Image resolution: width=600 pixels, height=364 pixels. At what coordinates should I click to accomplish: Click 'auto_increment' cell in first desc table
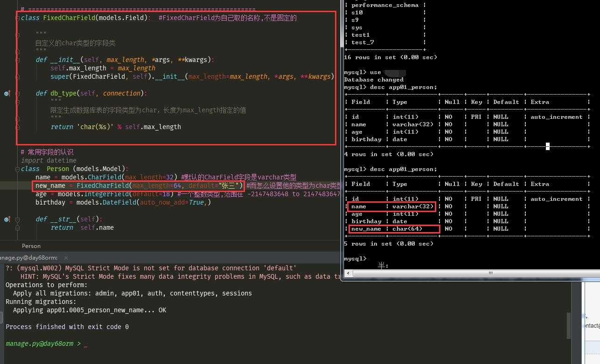pos(557,117)
